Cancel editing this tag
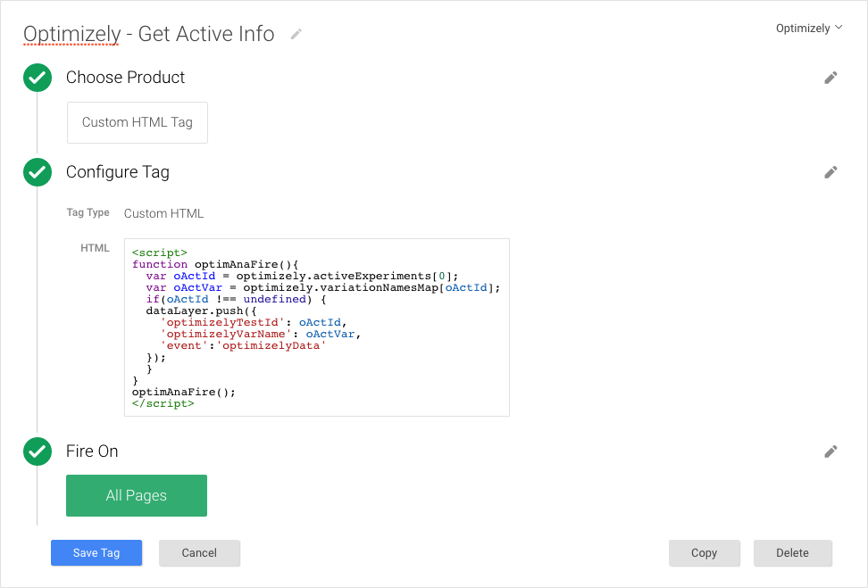Screen dimensions: 868x588 [199, 552]
